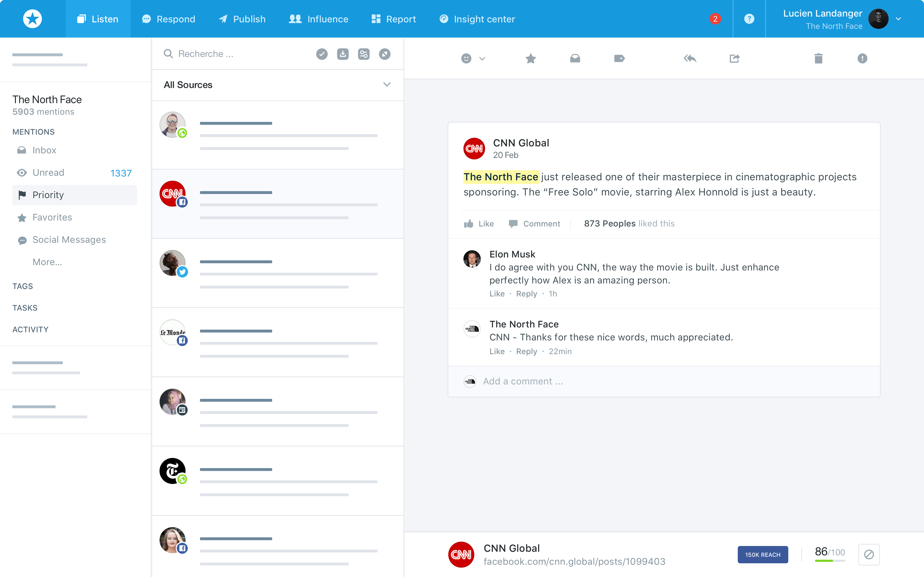Click the share/forward icon in toolbar
The height and width of the screenshot is (577, 924).
click(x=734, y=58)
